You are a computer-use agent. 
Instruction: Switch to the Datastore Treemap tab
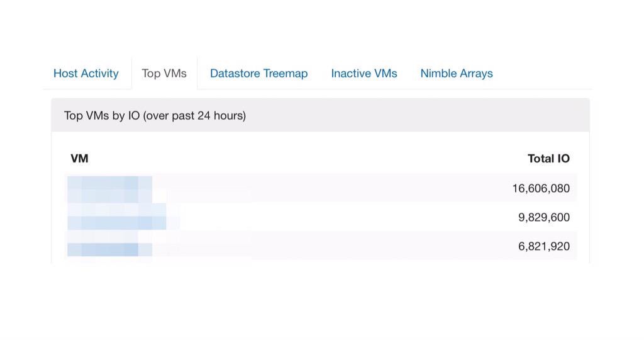258,73
